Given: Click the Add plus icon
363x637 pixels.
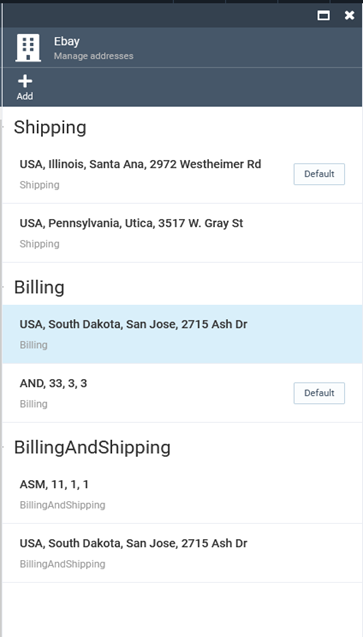Looking at the screenshot, I should click(25, 81).
